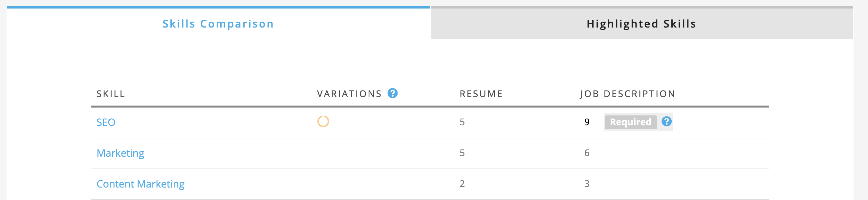Select the Skills Comparison tab
The width and height of the screenshot is (868, 200).
(x=218, y=24)
